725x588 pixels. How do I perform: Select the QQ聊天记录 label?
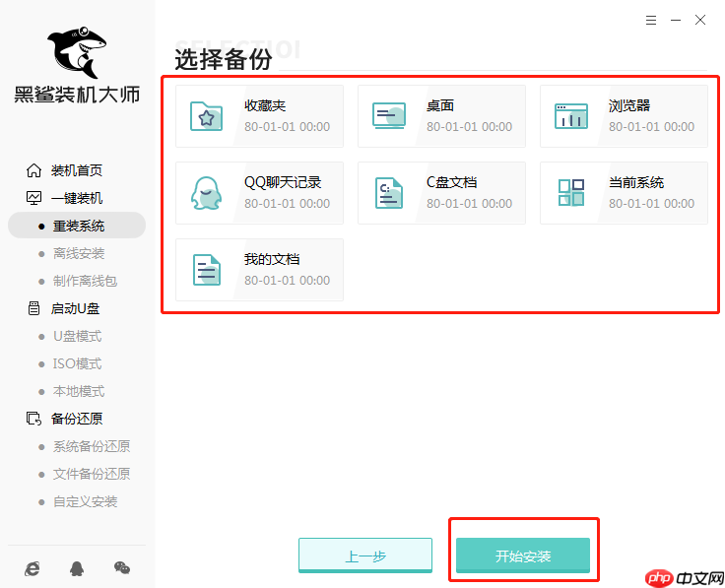pos(283,182)
